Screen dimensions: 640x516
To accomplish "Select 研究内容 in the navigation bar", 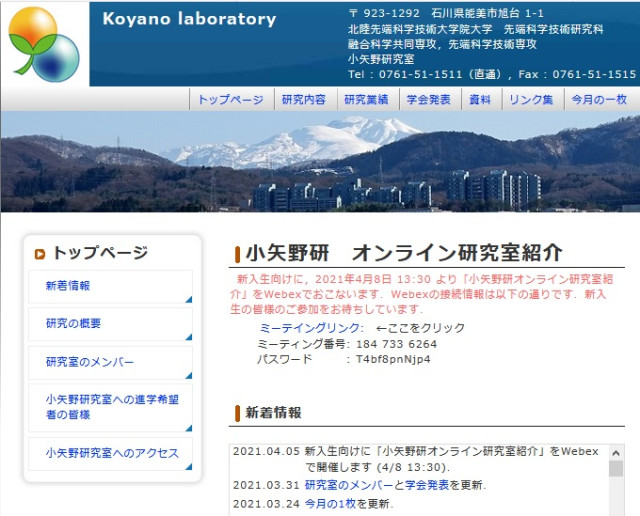I will (x=304, y=100).
